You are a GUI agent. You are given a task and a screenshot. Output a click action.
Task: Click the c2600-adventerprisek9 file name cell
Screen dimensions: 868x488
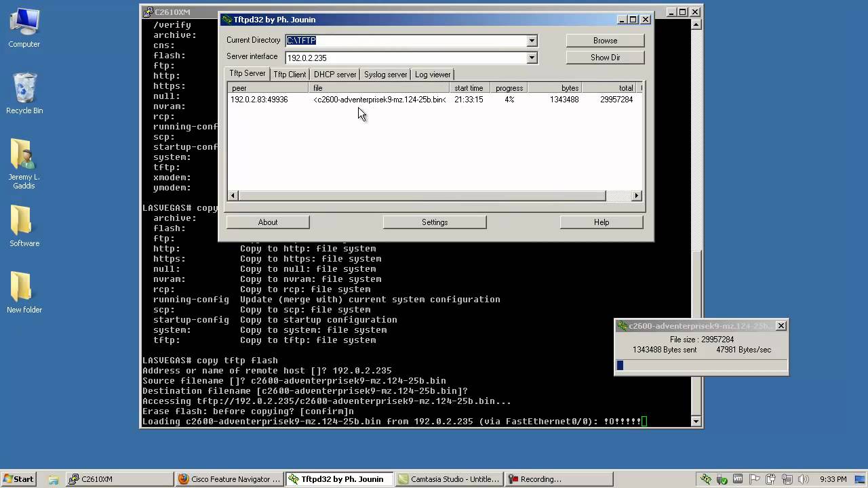379,100
